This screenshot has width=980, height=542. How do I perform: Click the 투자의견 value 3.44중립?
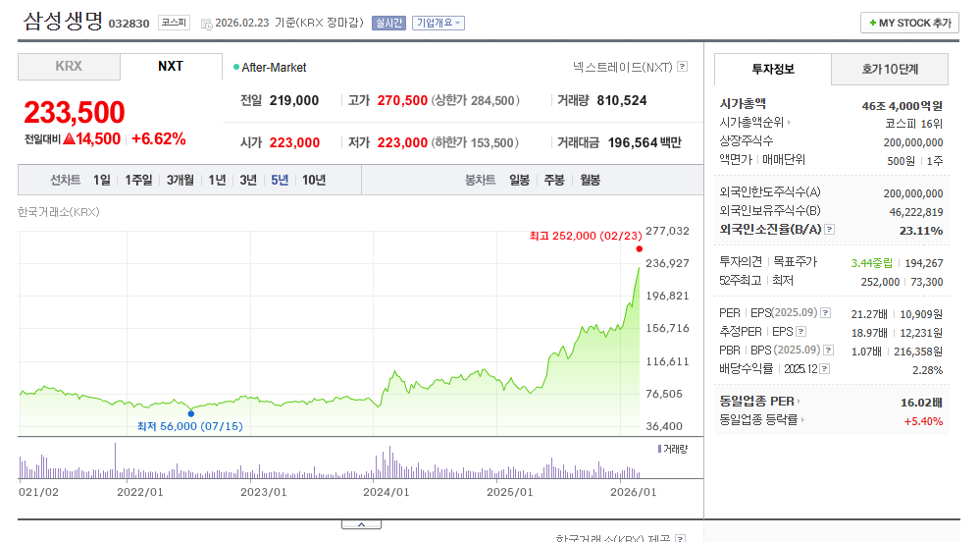click(x=872, y=263)
